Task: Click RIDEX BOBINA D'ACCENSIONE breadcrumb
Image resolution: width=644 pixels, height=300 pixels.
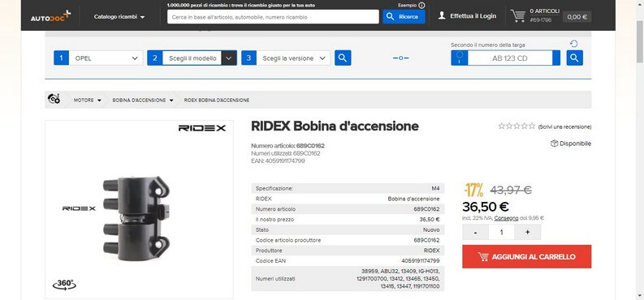Action: [x=217, y=100]
